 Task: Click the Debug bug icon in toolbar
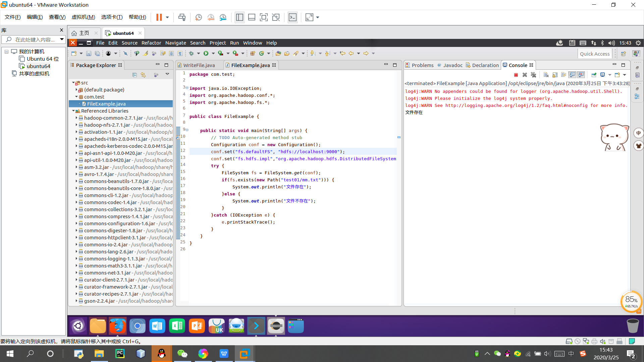tap(191, 53)
